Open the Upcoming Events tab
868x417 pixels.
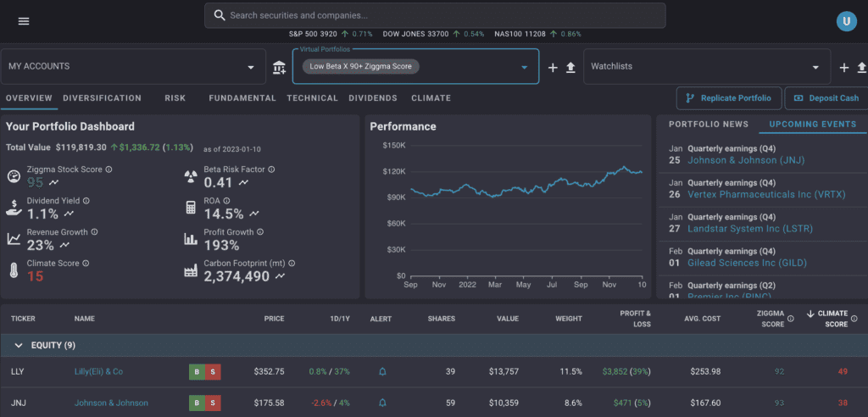[x=813, y=124]
